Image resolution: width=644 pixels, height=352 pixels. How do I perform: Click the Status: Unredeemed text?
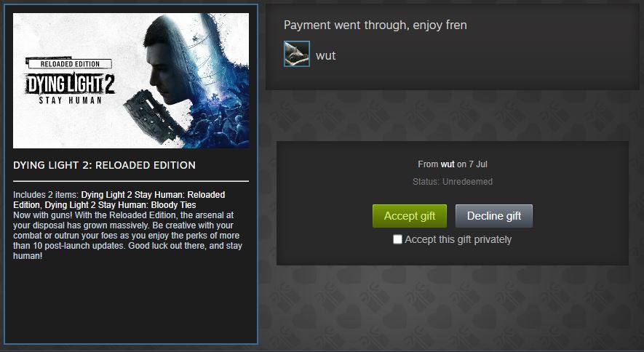pos(452,181)
